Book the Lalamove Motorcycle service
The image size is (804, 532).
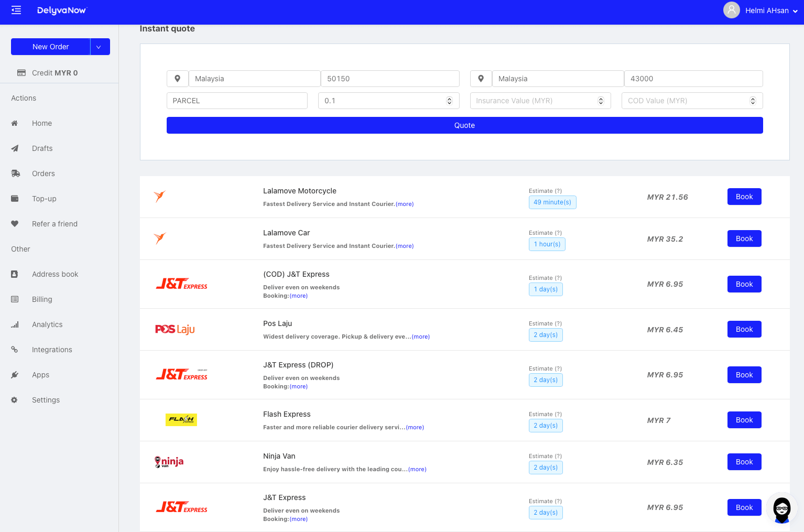coord(744,197)
